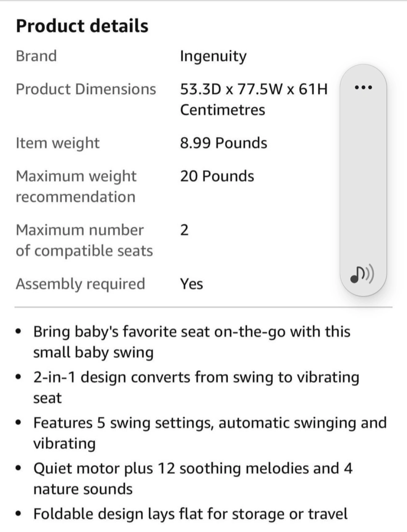Open the Ingenuity brand value
Image resolution: width=407 pixels, height=532 pixels.
213,56
